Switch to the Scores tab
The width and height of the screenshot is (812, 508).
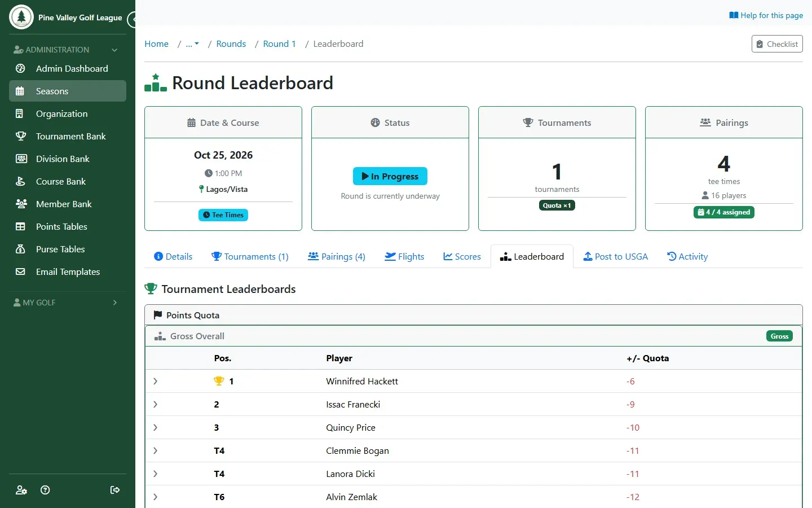click(x=462, y=256)
